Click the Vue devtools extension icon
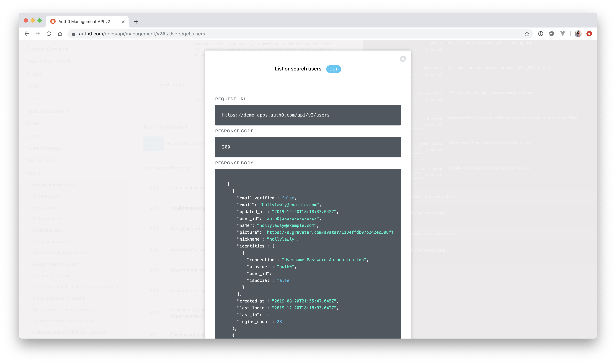The width and height of the screenshot is (616, 364). (x=563, y=34)
